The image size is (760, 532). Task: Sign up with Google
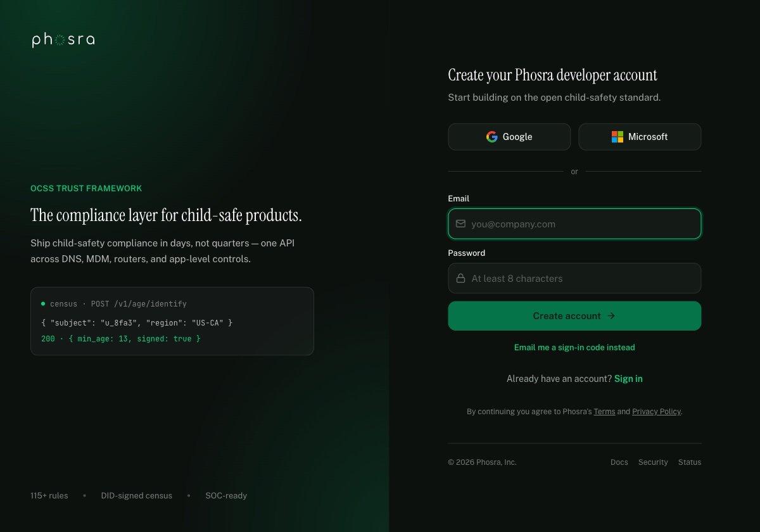pos(509,137)
